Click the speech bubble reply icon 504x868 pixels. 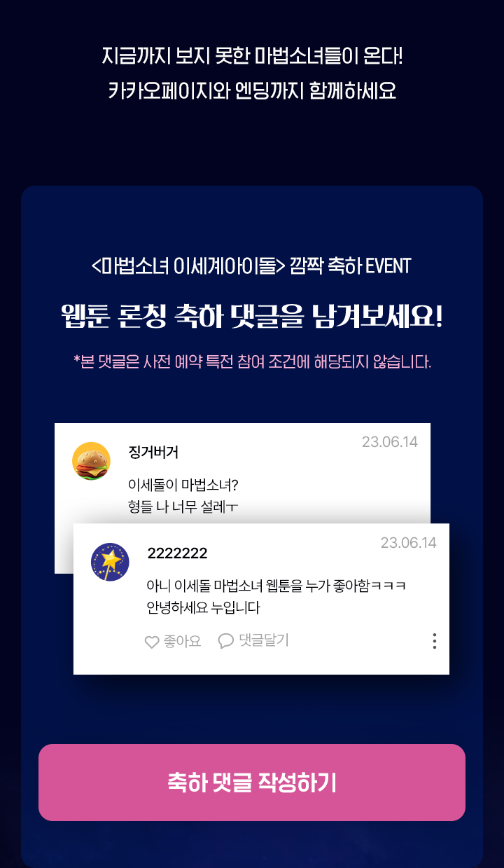point(225,641)
